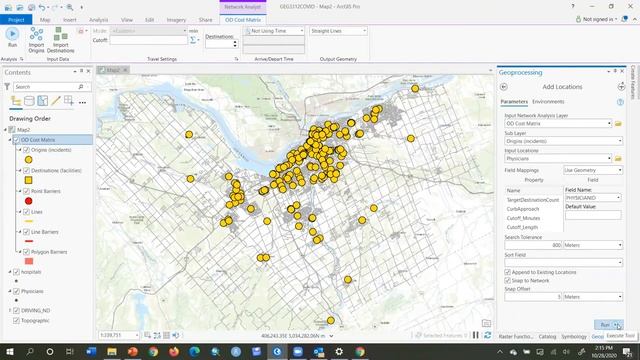Open Microsoft Word from the taskbar
Screen dimensions: 640x360
click(x=91, y=351)
